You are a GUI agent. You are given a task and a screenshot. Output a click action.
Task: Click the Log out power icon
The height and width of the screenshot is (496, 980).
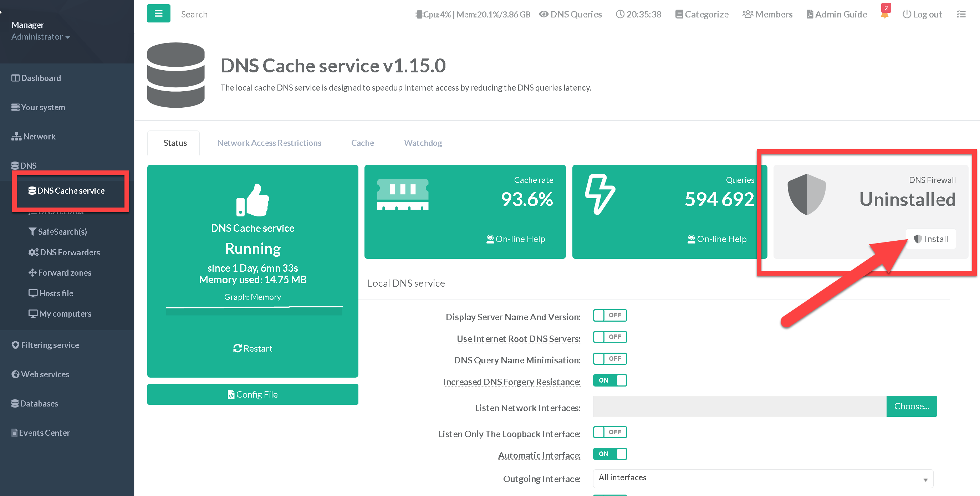[907, 14]
